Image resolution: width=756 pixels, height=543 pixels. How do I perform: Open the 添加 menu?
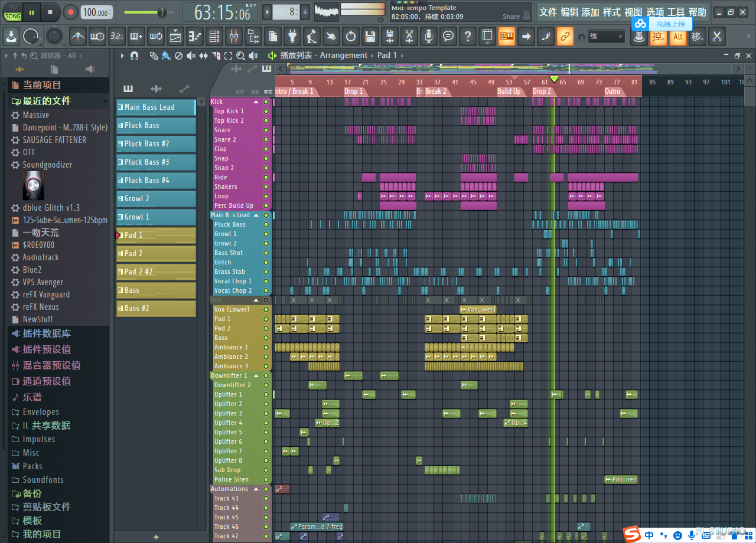591,12
